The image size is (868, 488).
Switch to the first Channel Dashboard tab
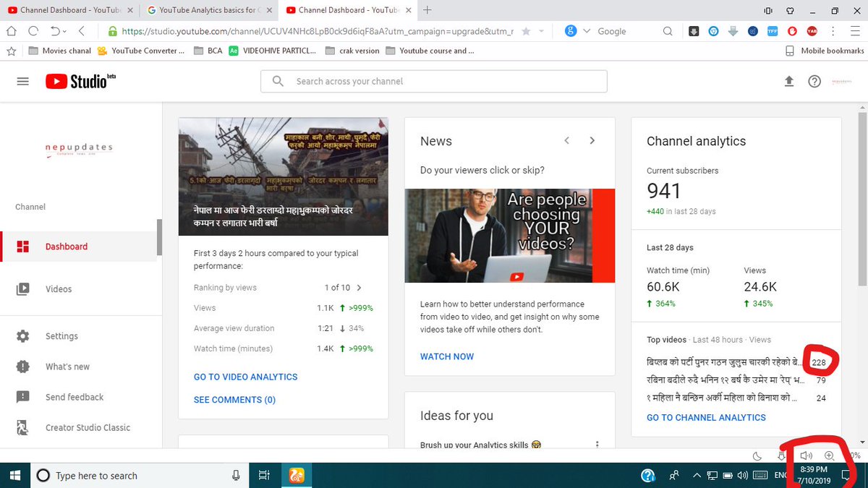pyautogui.click(x=70, y=10)
